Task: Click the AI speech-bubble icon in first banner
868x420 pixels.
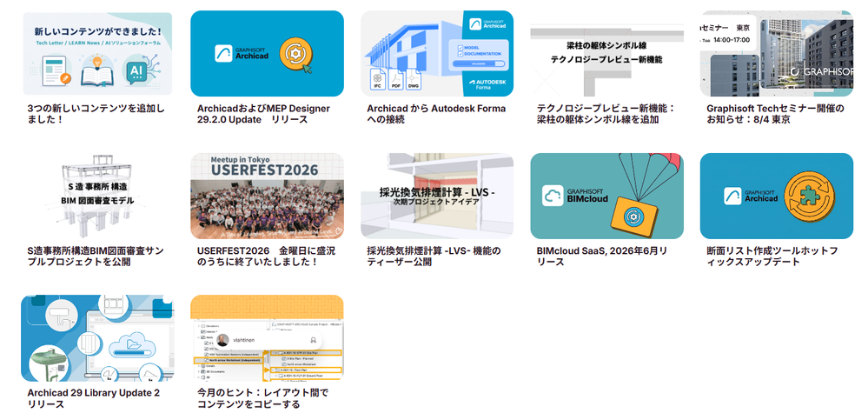Action: tap(136, 70)
